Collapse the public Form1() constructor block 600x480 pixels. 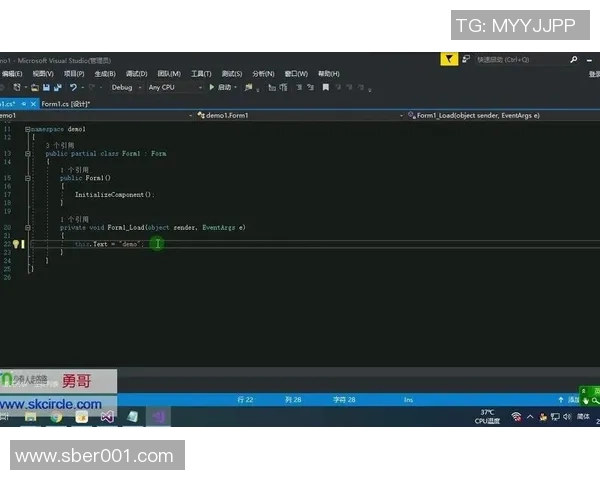[x=28, y=178]
